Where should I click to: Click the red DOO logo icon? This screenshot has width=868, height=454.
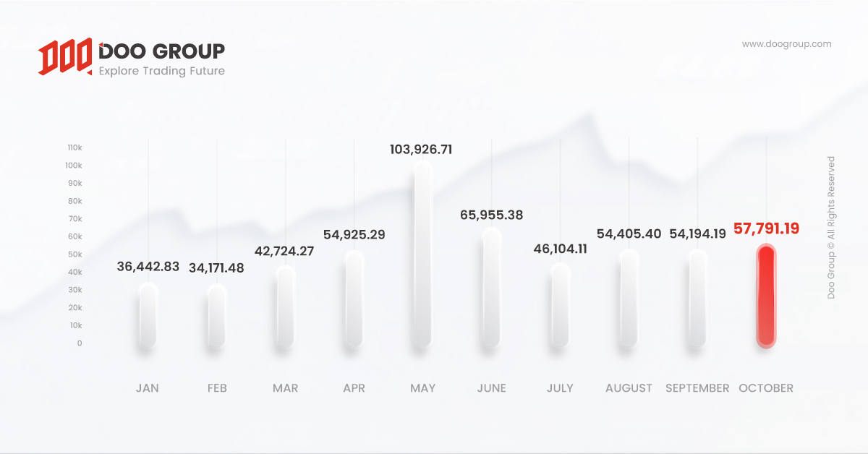pyautogui.click(x=65, y=58)
